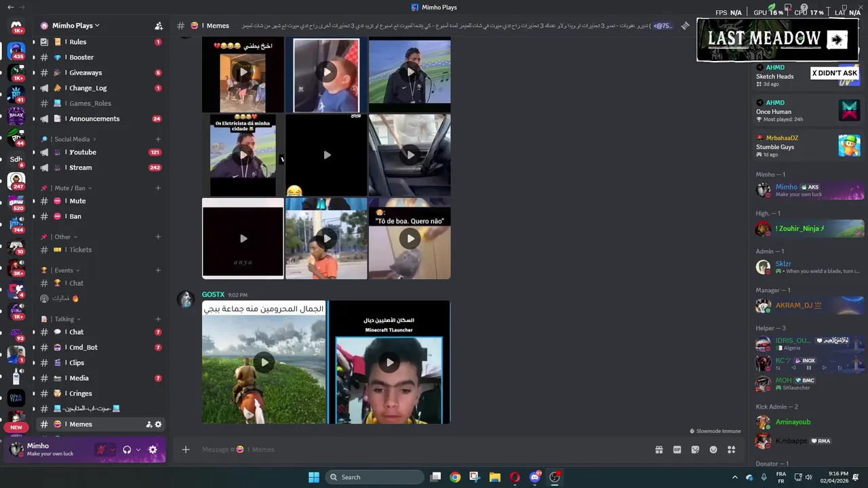The width and height of the screenshot is (868, 488).
Task: Open the Cmd_Bot channel
Action: (x=100, y=347)
